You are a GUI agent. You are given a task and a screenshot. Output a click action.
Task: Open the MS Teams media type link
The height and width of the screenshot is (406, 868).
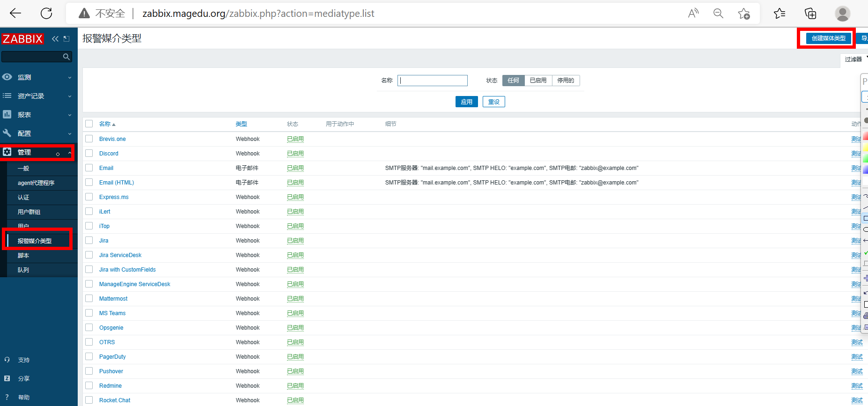coord(112,313)
